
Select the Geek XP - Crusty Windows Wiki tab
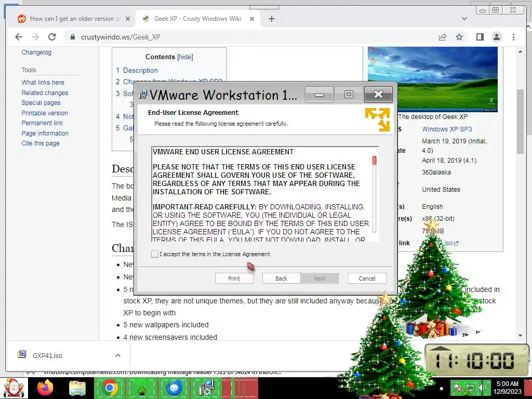197,19
